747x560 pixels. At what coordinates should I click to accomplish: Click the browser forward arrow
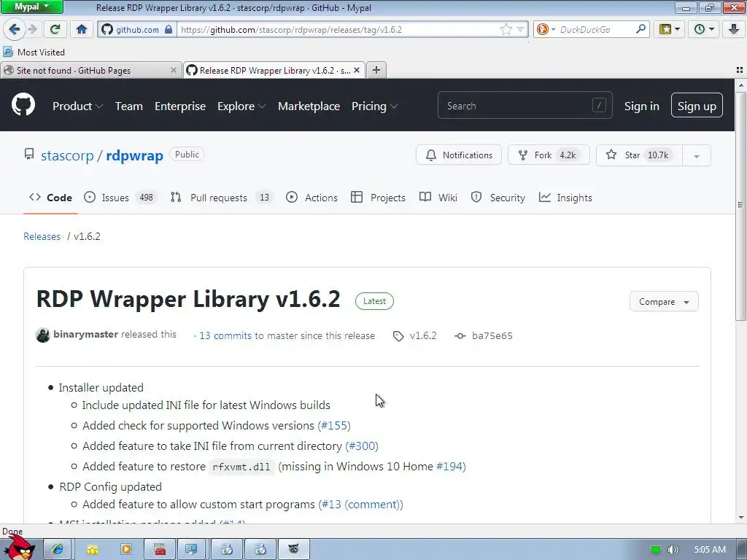point(32,29)
